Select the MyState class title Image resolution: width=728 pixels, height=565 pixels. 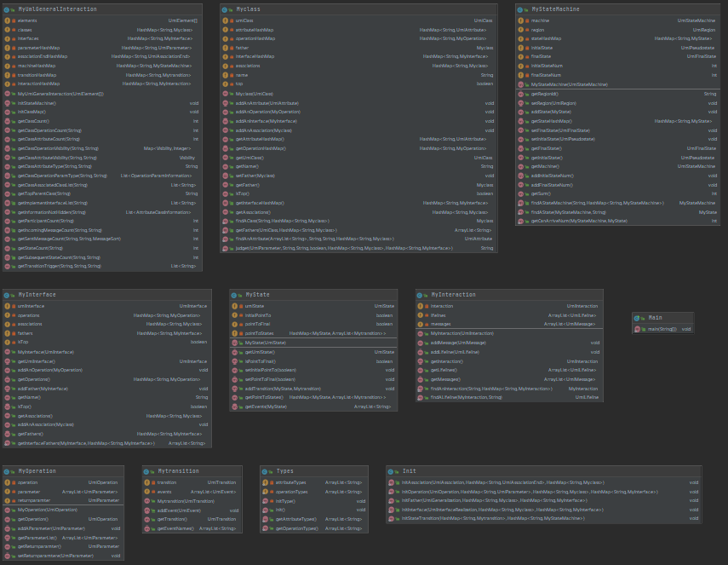258,295
